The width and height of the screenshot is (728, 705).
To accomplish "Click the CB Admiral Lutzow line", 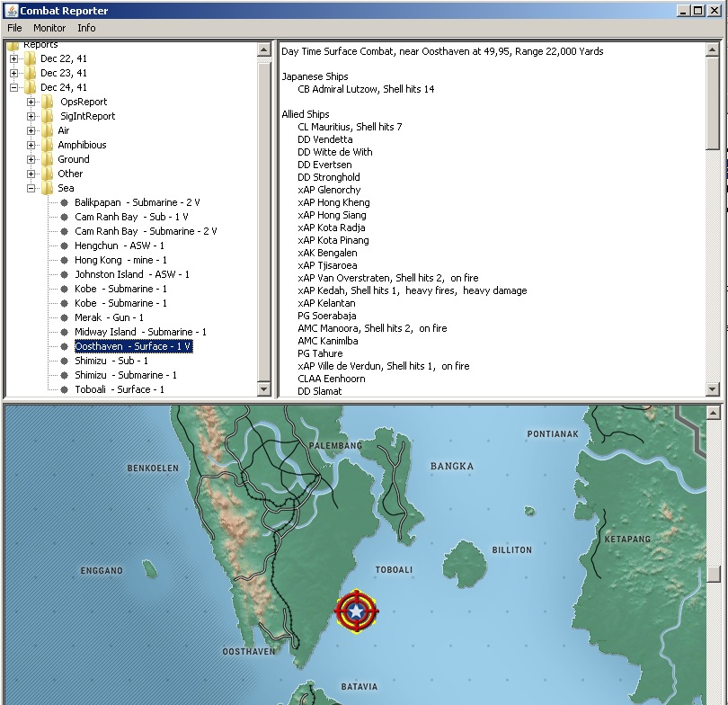I will [366, 89].
